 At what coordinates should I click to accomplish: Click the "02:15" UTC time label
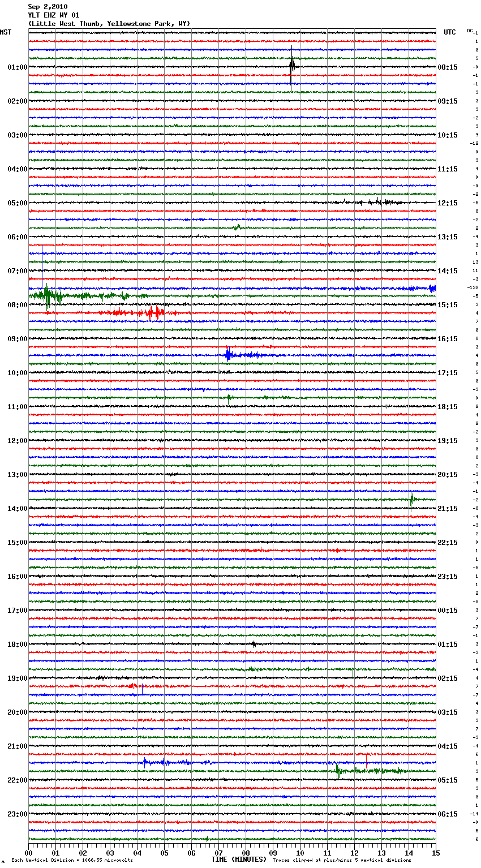[448, 678]
